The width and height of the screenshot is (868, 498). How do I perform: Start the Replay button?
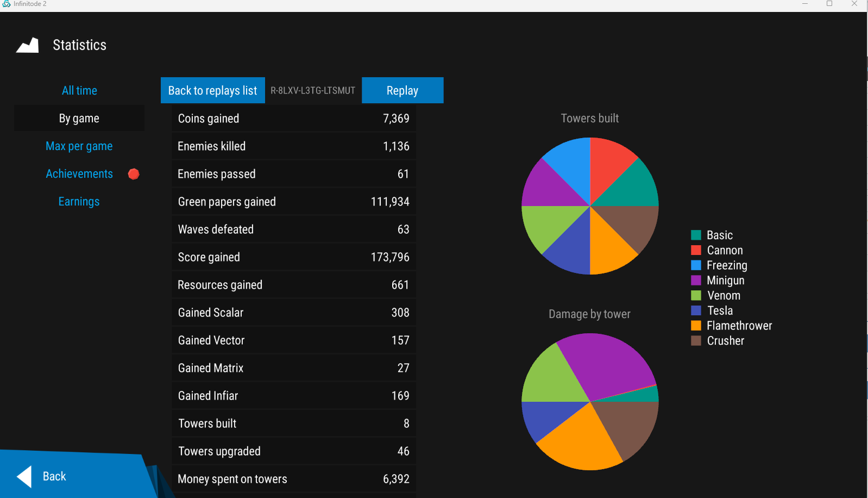tap(402, 91)
